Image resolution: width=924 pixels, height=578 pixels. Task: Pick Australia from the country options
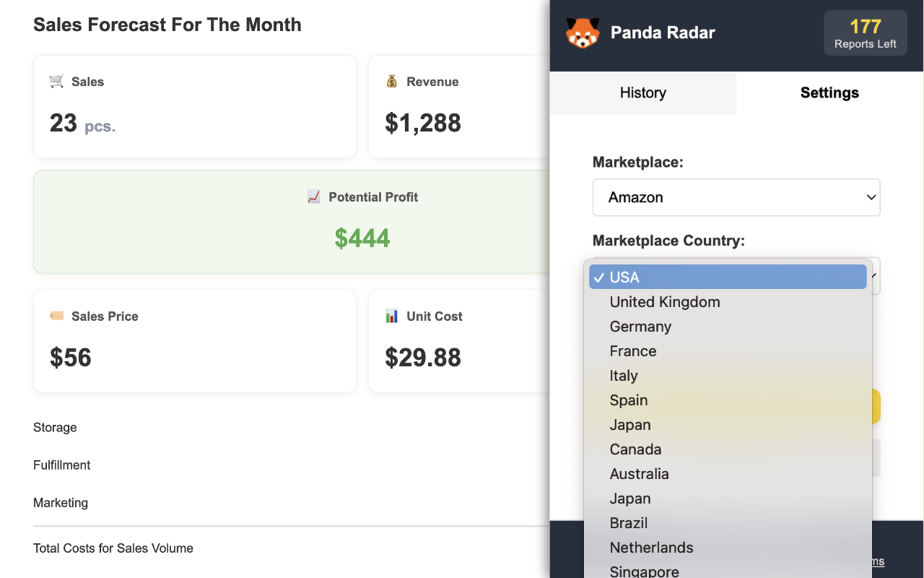click(639, 474)
